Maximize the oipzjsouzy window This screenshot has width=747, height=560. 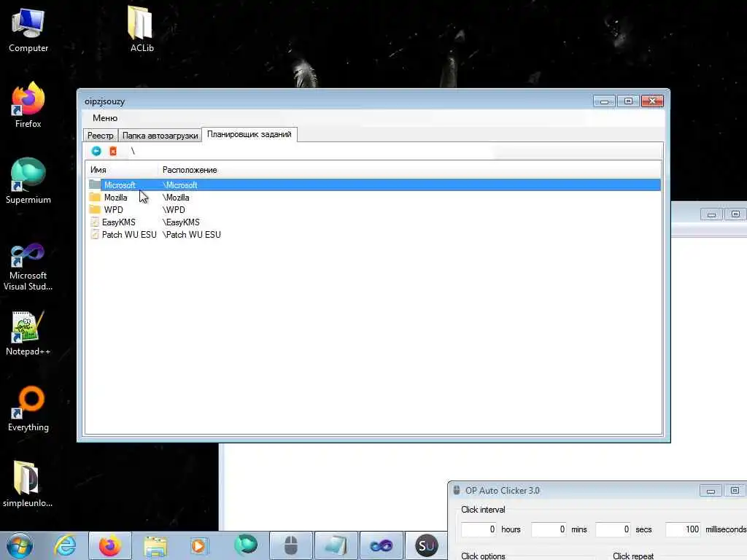628,101
